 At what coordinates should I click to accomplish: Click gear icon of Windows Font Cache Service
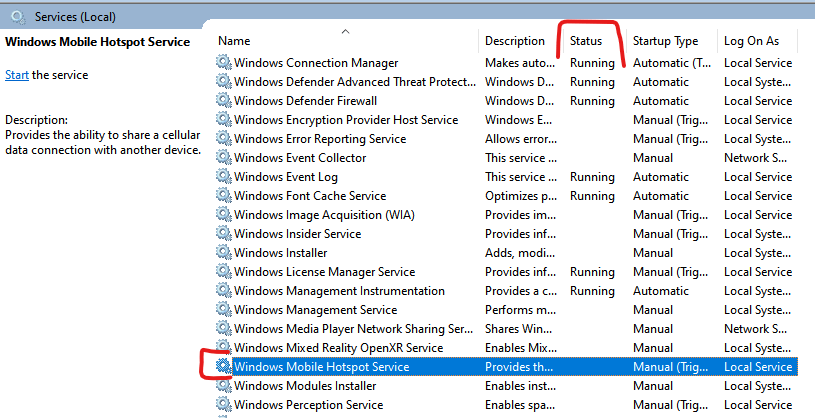point(224,195)
